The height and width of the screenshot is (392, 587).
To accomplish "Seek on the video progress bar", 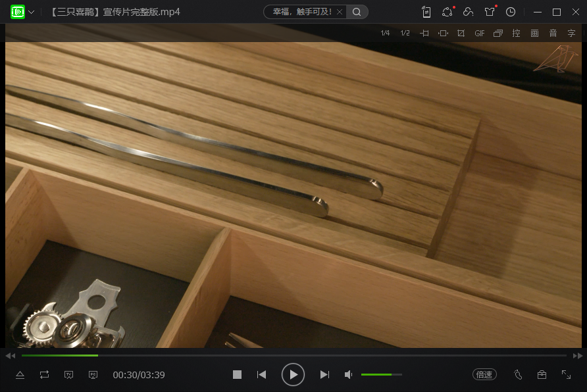I will coord(294,355).
